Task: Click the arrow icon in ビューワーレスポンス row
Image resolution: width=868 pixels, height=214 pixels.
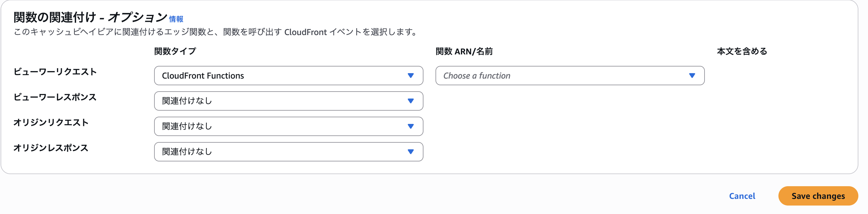Action: click(410, 101)
